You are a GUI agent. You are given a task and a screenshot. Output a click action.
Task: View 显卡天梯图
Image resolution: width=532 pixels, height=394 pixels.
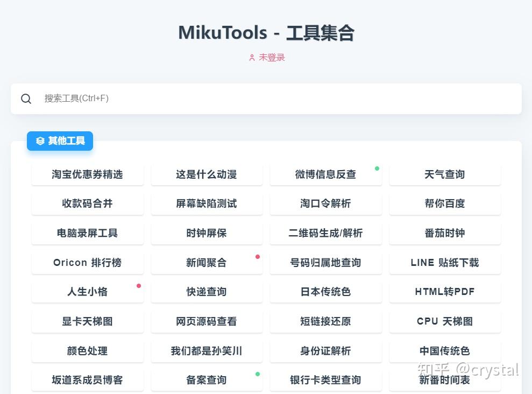[88, 321]
